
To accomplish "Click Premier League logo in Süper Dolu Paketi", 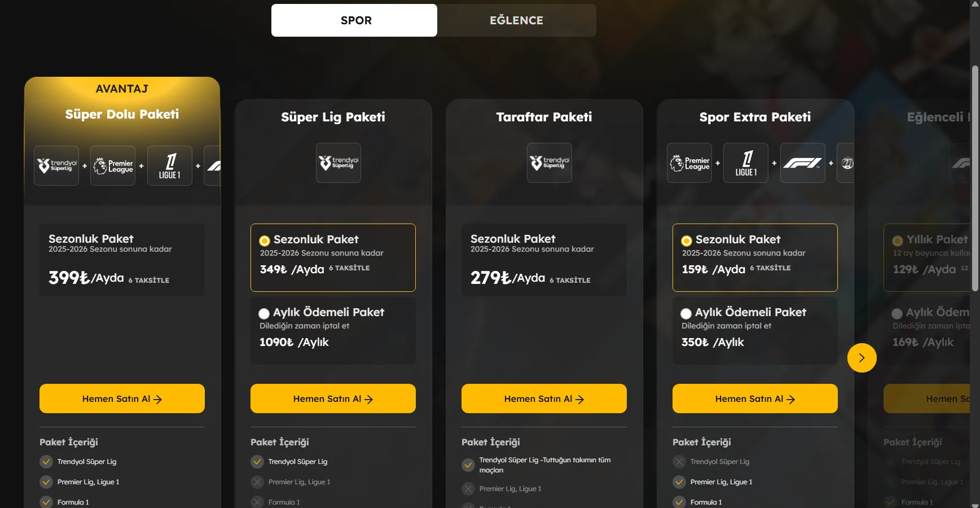I will click(113, 166).
